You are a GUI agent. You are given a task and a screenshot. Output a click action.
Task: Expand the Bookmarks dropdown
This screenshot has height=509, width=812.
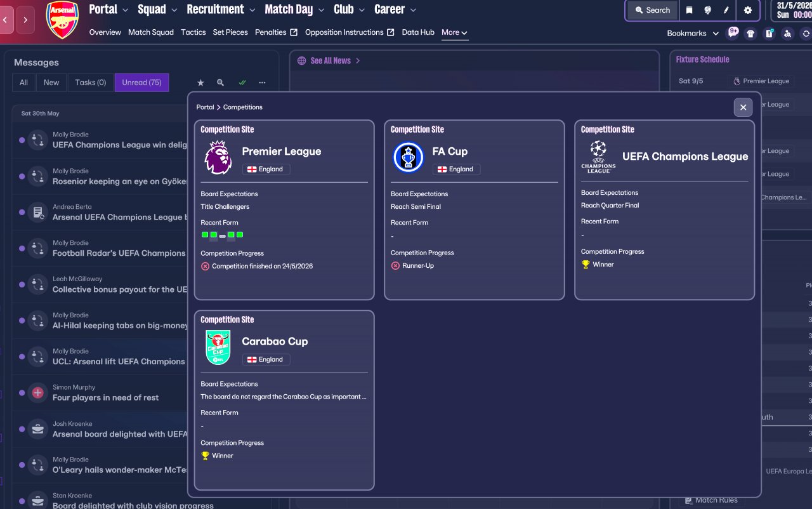click(693, 34)
